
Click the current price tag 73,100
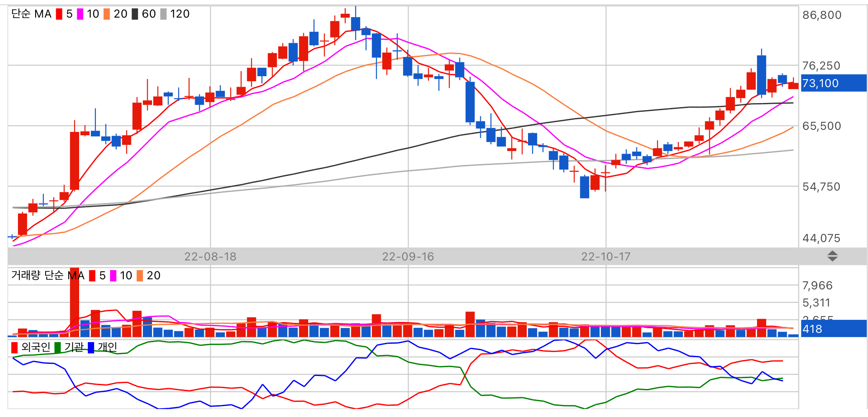coord(834,83)
